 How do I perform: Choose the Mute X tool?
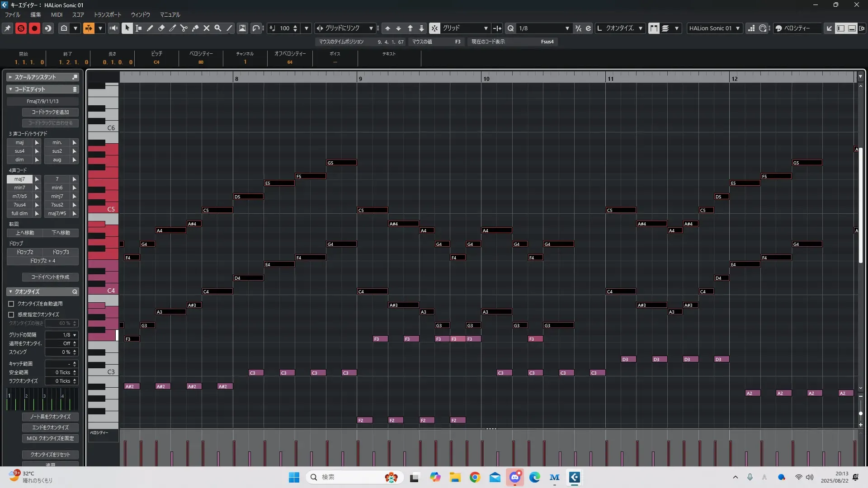[x=207, y=28]
